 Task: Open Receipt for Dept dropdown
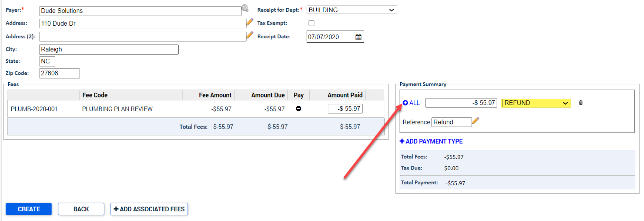(352, 10)
